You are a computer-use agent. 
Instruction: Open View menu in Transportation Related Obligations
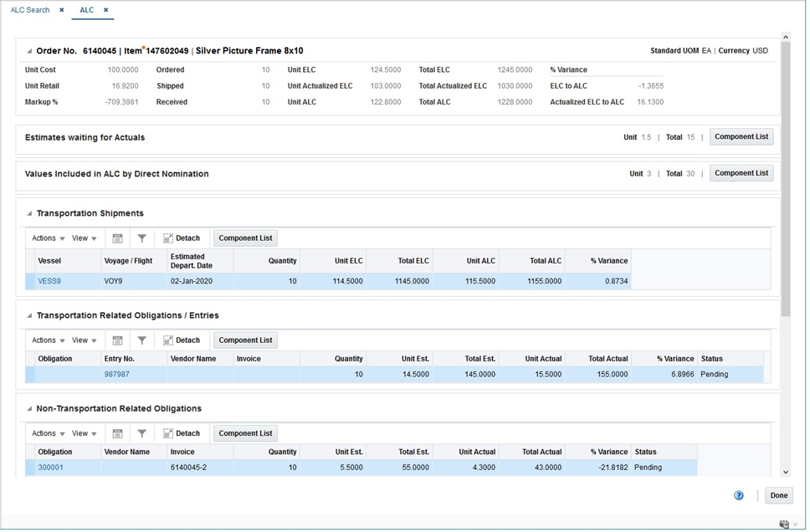coord(85,340)
